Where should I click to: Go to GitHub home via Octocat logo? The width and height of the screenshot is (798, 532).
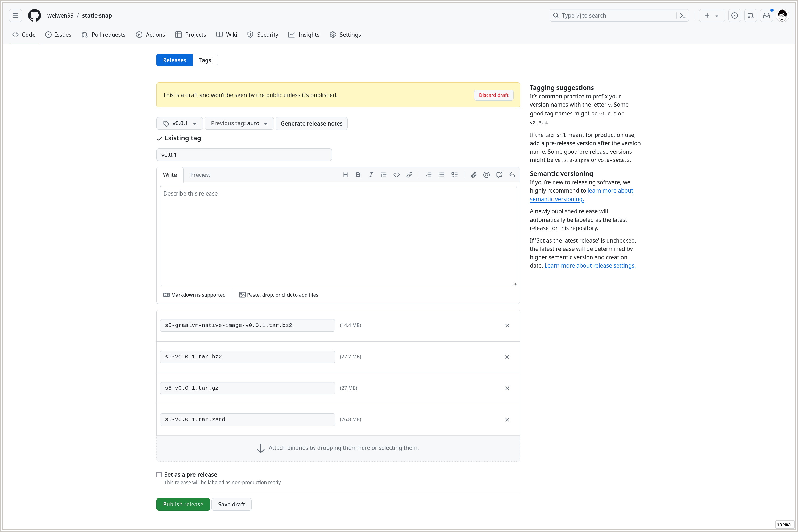35,15
